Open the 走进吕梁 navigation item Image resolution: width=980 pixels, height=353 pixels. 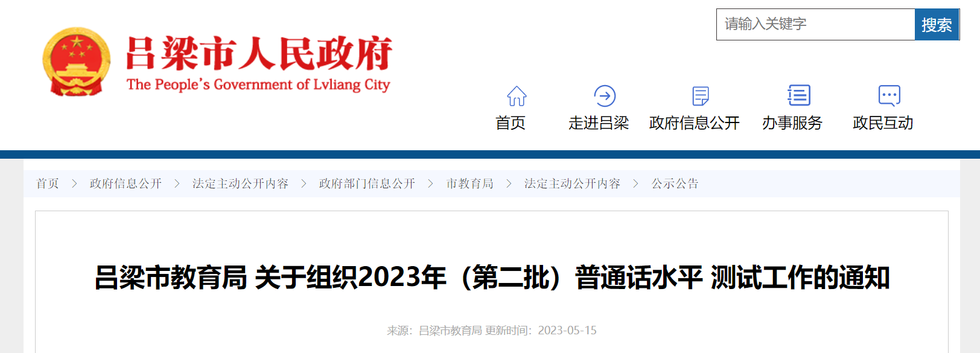(x=599, y=123)
